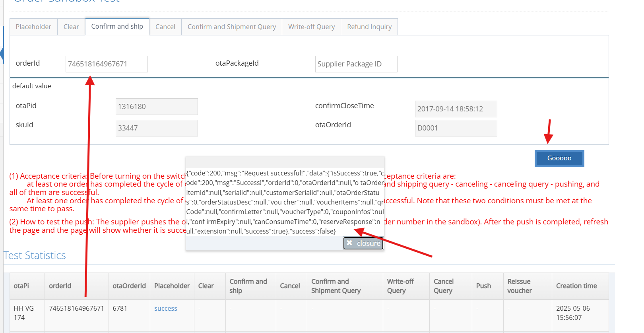Focus the Supplier Package ID field
The image size is (644, 333).
(356, 64)
